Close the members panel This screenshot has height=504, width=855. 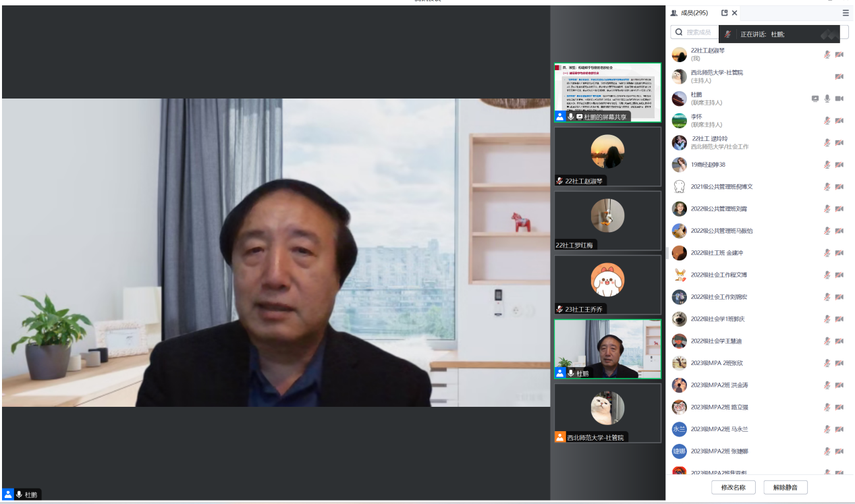tap(735, 13)
